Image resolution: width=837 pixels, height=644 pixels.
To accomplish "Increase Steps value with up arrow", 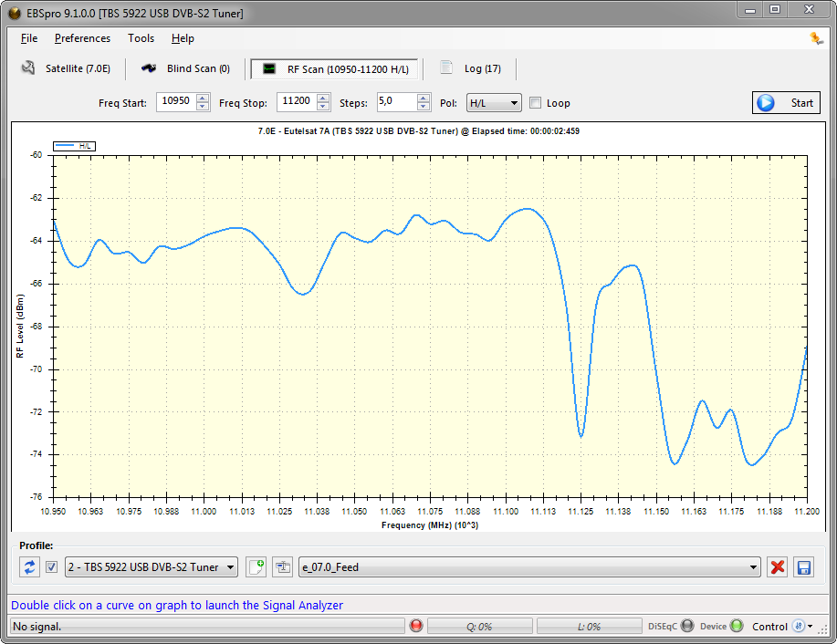I will [x=424, y=98].
